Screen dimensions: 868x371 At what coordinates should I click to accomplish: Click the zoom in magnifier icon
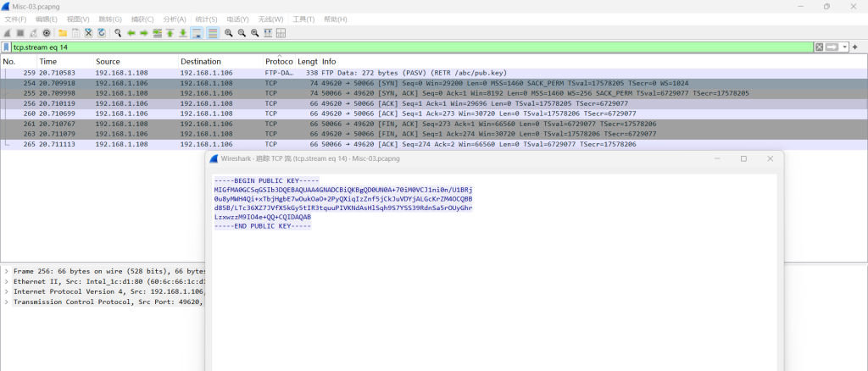[x=229, y=33]
